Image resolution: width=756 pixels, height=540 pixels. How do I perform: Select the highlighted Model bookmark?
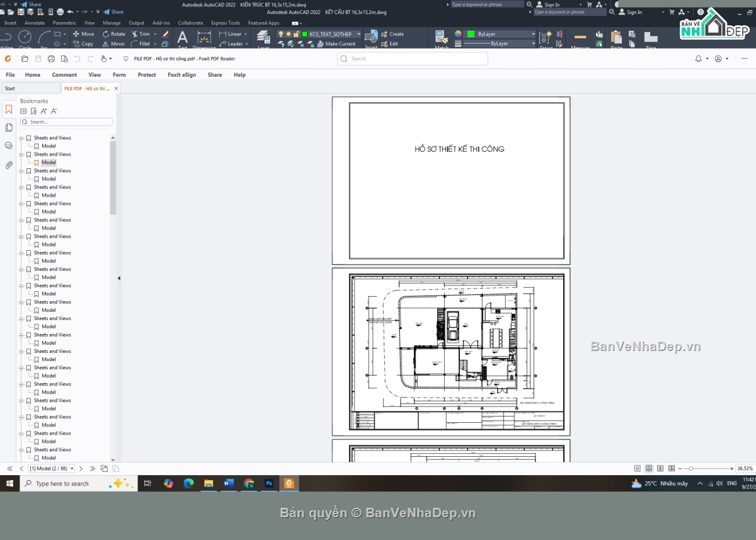[49, 163]
